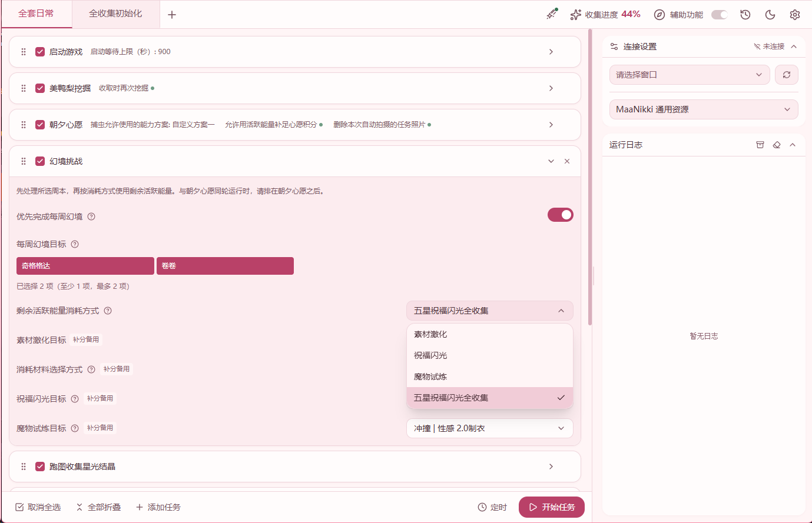The height and width of the screenshot is (523, 812).
Task: Click help icon next to 魔物试炼目标
Action: (x=75, y=428)
